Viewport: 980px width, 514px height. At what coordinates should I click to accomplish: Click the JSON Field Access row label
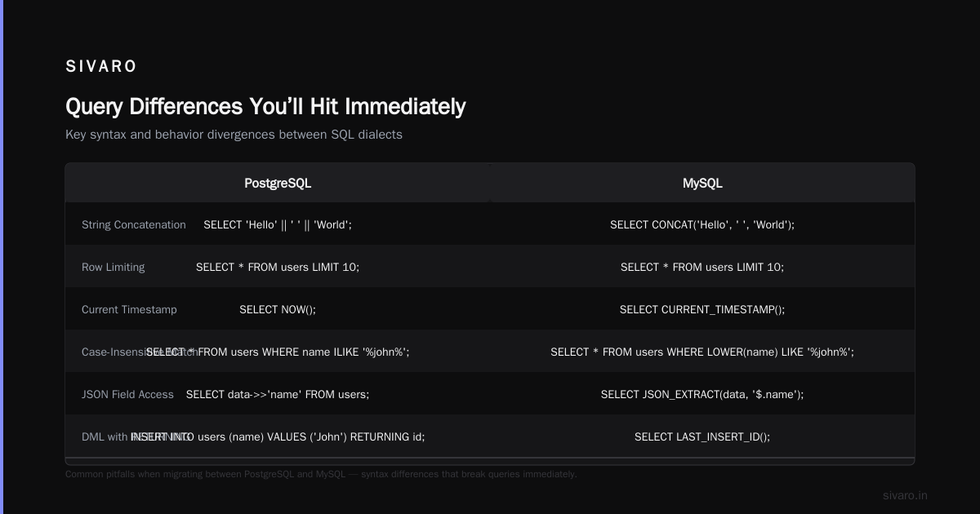(x=127, y=394)
